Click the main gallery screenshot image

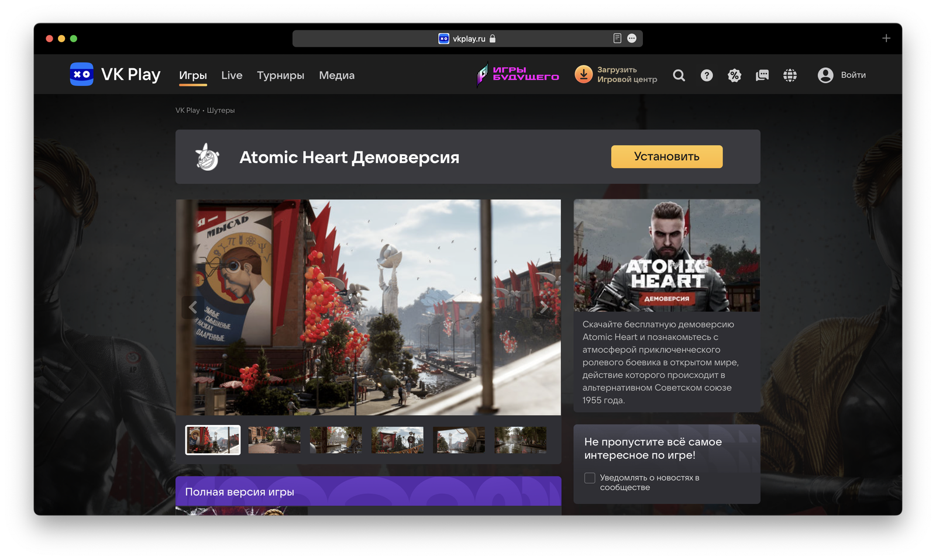[369, 307]
